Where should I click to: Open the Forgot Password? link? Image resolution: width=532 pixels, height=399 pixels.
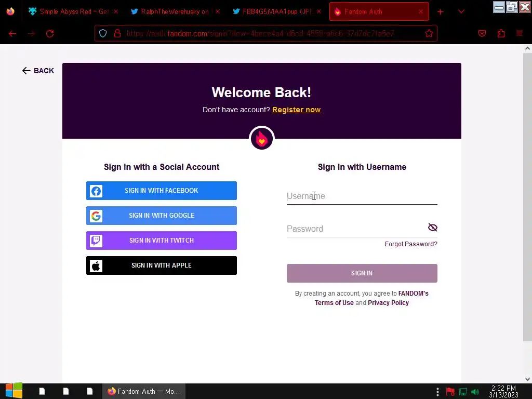click(411, 244)
